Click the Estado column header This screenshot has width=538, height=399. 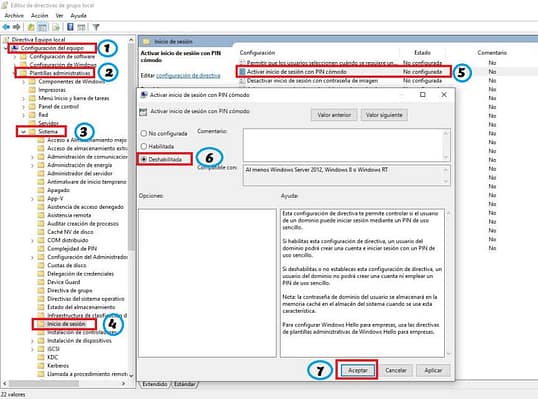pos(422,52)
